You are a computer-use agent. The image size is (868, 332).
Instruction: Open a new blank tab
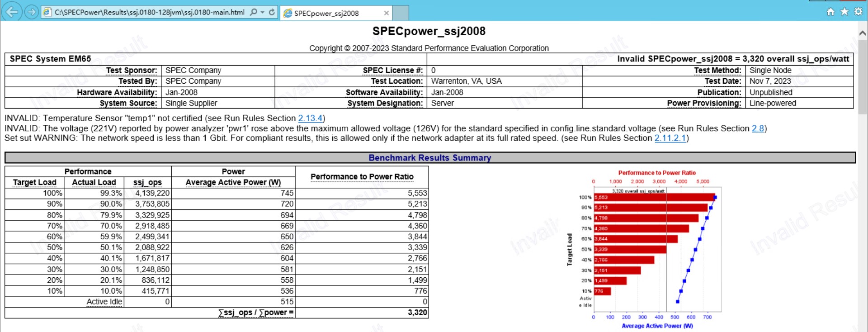pos(401,13)
